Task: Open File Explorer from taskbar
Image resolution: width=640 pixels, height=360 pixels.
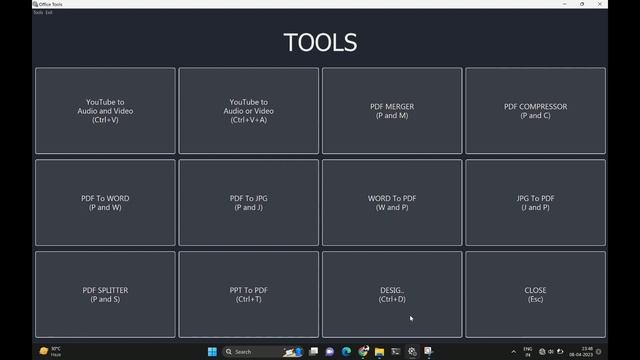Action: pyautogui.click(x=379, y=351)
